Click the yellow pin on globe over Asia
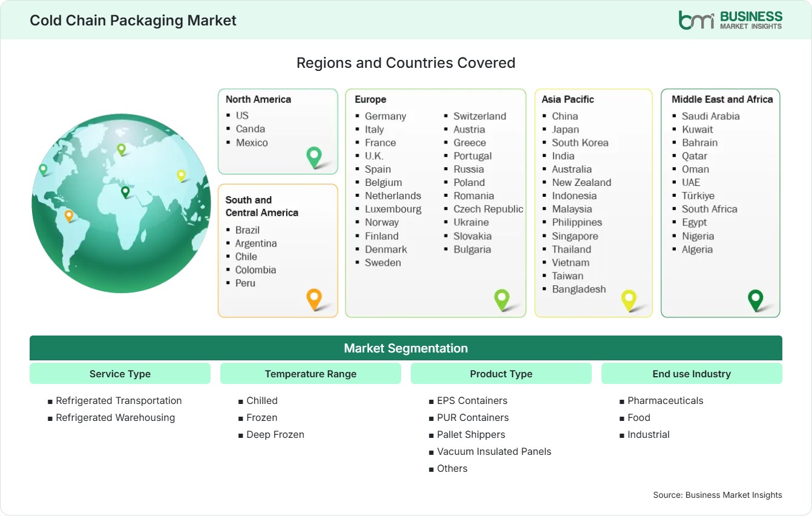The height and width of the screenshot is (516, 812). click(x=181, y=176)
